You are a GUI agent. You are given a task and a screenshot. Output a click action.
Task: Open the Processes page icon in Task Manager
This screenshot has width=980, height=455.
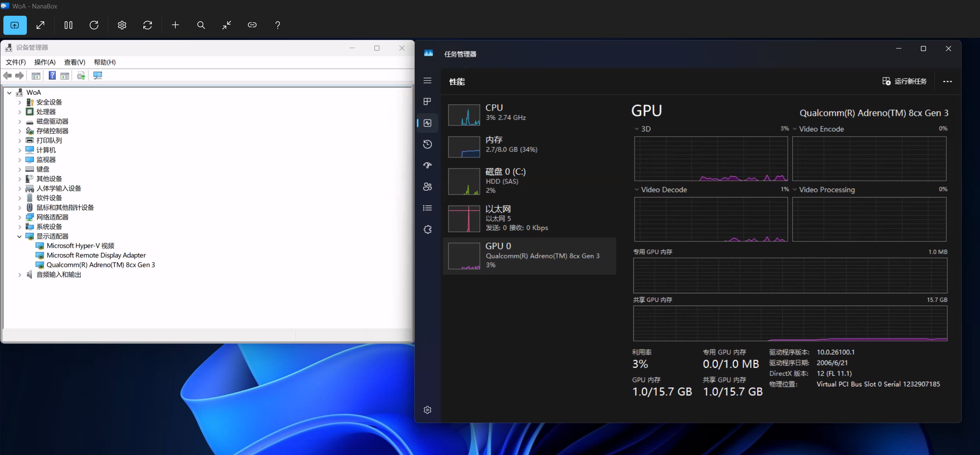[x=427, y=101]
